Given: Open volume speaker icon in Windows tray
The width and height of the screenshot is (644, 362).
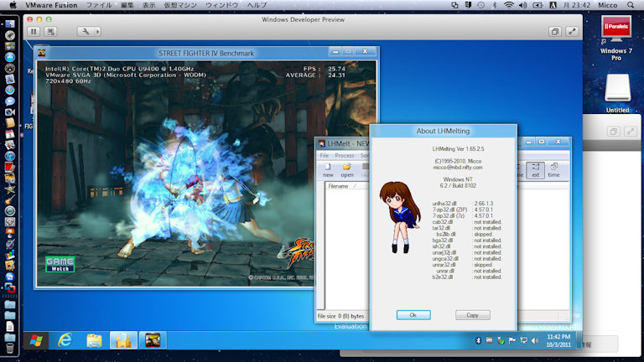Looking at the screenshot, I should (535, 341).
